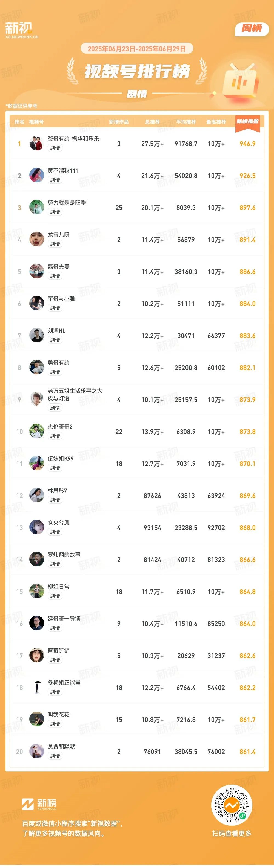Click the 新榜指数 column header
This screenshot has height=868, width=274.
tap(247, 121)
